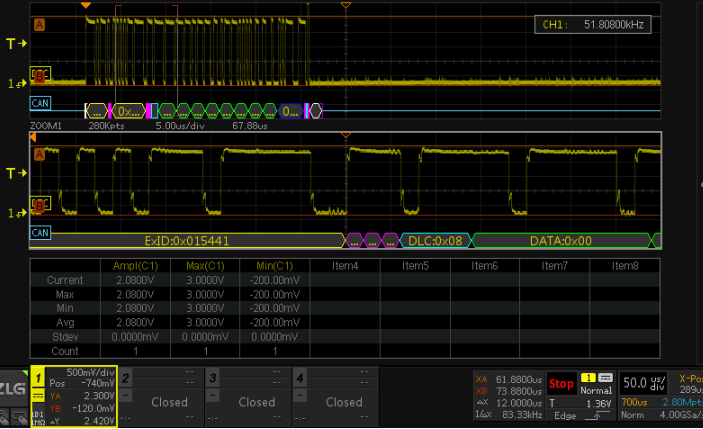Select the Max(C1) measurement column header
The width and height of the screenshot is (703, 429).
click(205, 266)
